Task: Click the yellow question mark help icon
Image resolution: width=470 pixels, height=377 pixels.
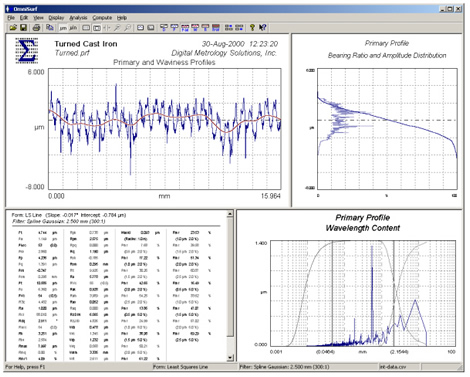Action: [x=252, y=28]
